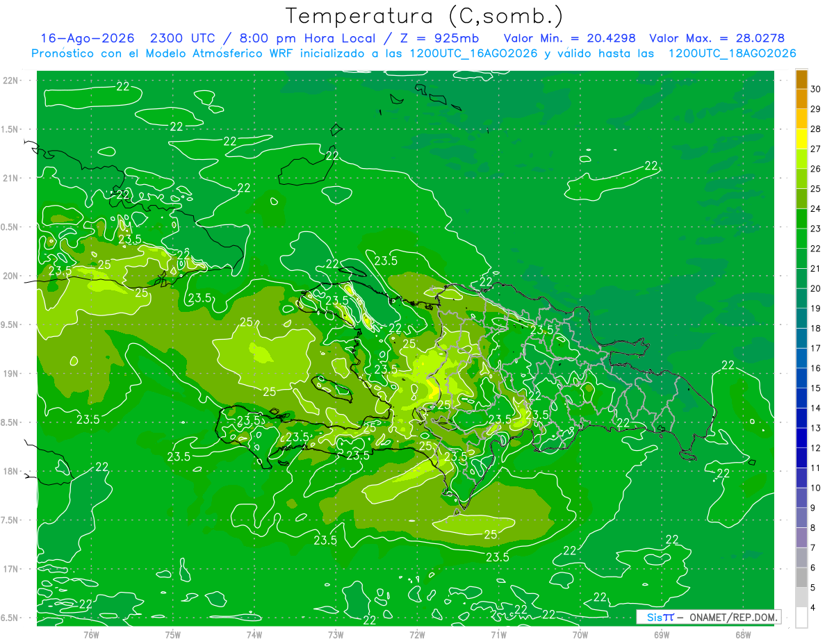The width and height of the screenshot is (834, 644).
Task: Click the '70W' longitude axis label
Action: [580, 634]
